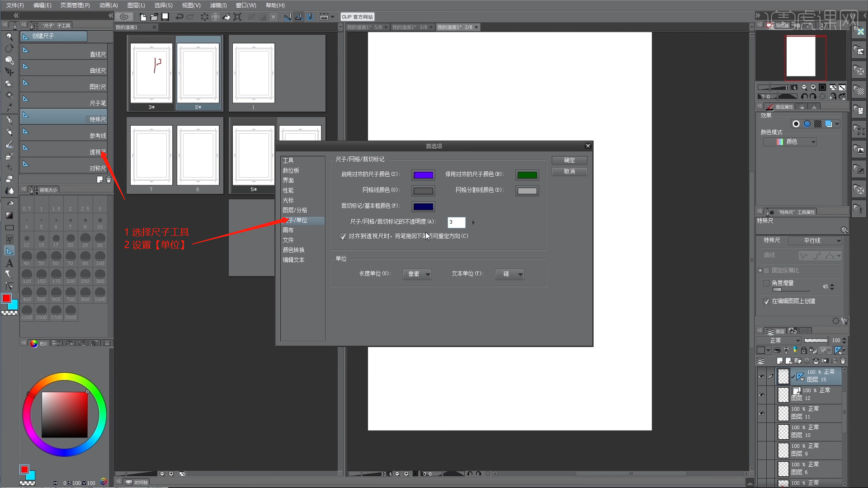Select 画布 in preferences list

(288, 230)
